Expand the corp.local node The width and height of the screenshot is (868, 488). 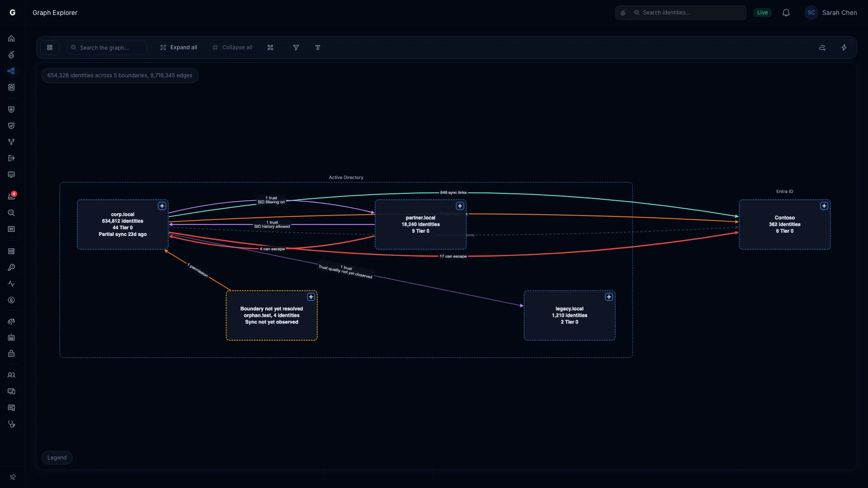162,206
